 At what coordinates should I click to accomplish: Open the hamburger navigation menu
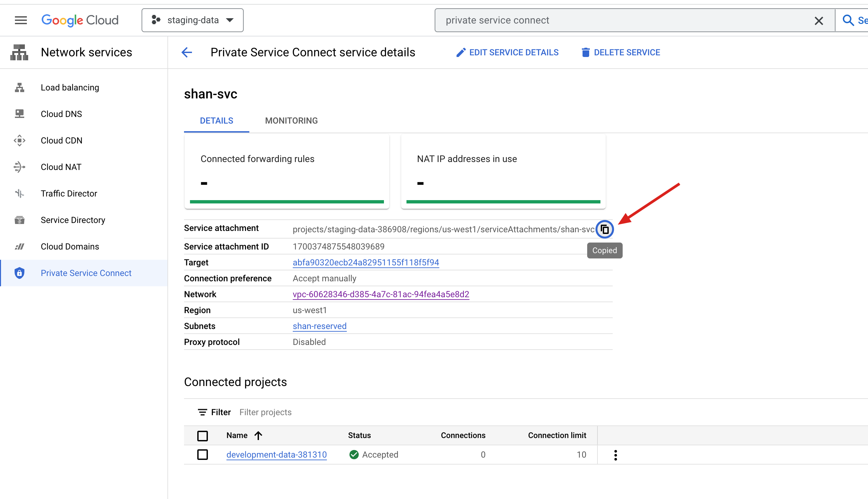[21, 20]
